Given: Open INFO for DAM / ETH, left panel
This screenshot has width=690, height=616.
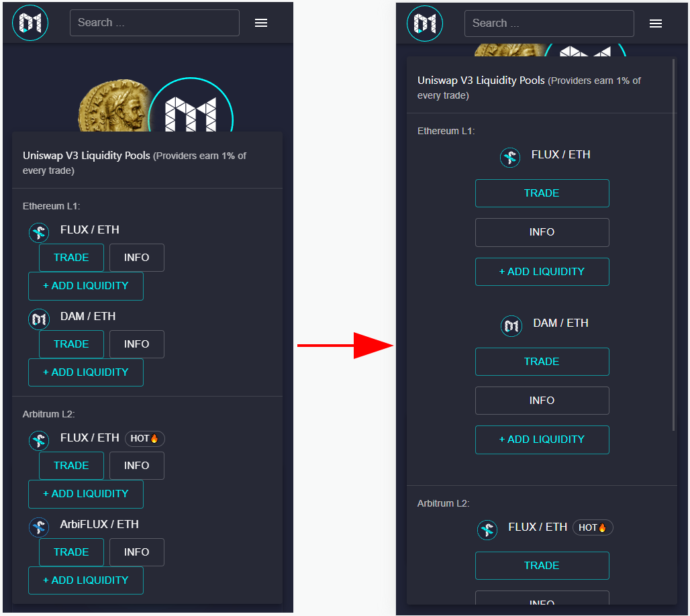Looking at the screenshot, I should click(x=136, y=344).
